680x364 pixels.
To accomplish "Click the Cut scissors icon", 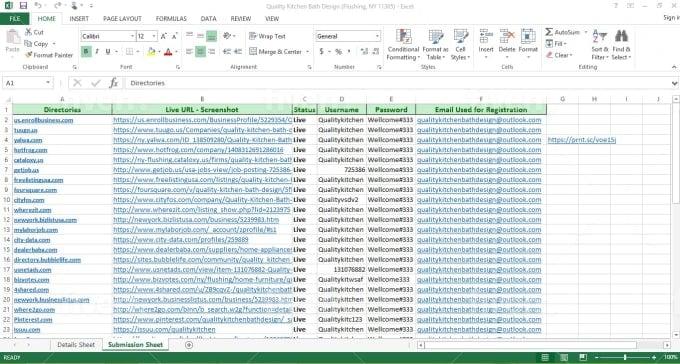I will (28, 32).
